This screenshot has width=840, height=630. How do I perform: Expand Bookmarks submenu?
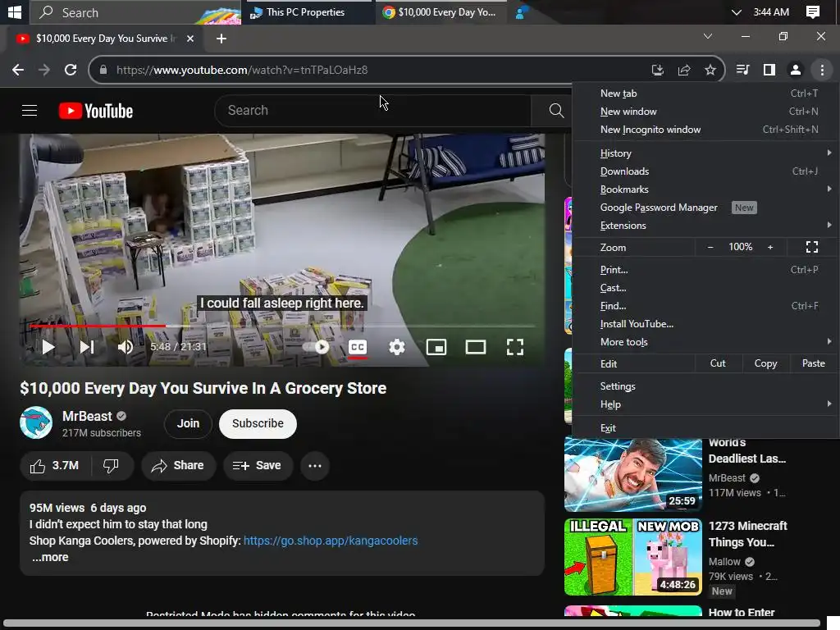tap(704, 189)
